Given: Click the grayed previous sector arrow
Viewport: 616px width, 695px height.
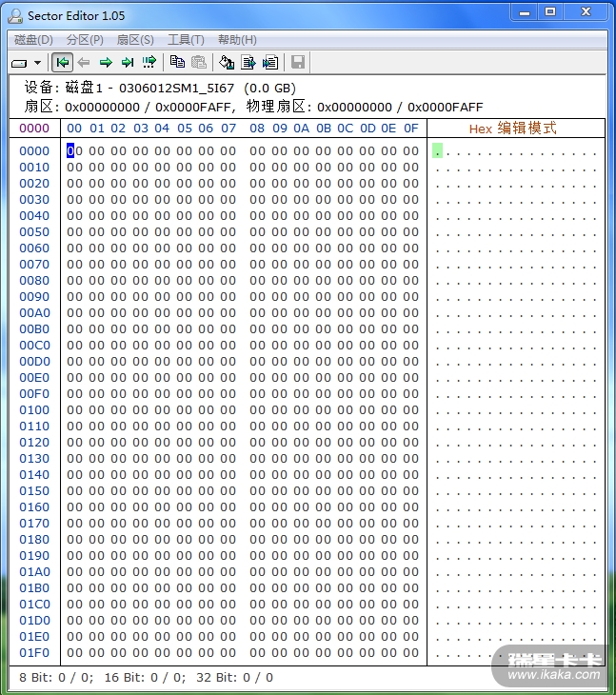Looking at the screenshot, I should [84, 63].
